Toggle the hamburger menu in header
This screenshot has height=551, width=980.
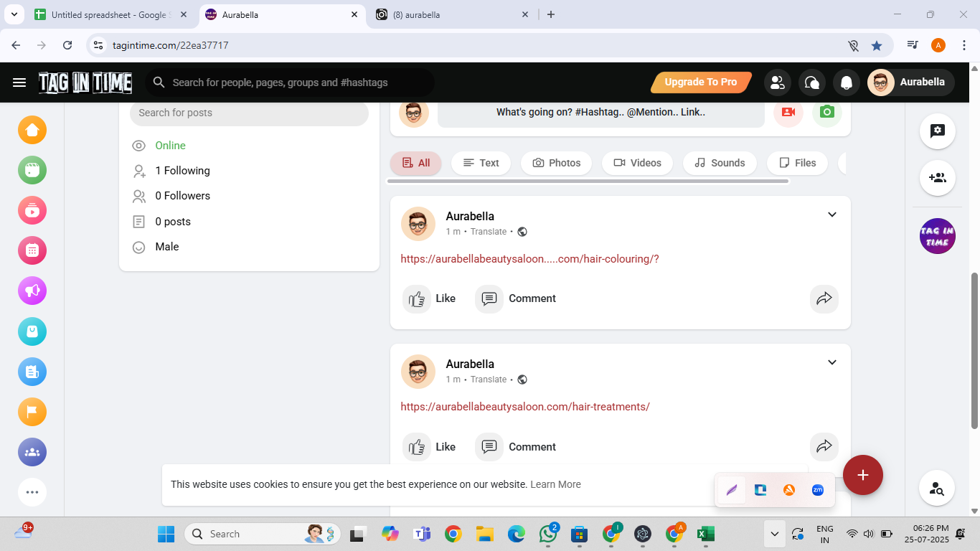coord(19,83)
